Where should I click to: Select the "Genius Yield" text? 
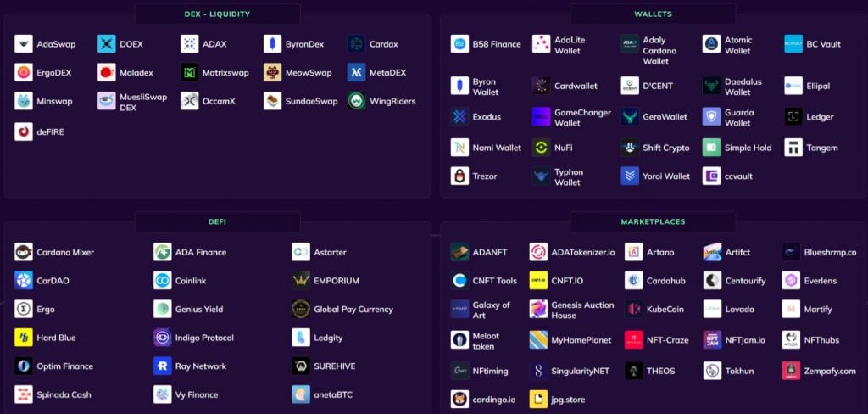pos(199,310)
